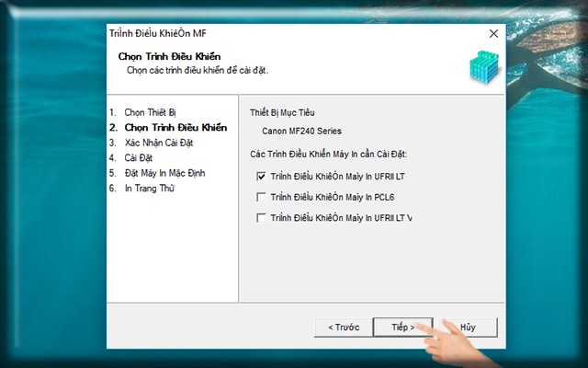Click the Các Trình Điều Khiển Máy In heading
Screen dimensions: 588x368
tap(329, 154)
